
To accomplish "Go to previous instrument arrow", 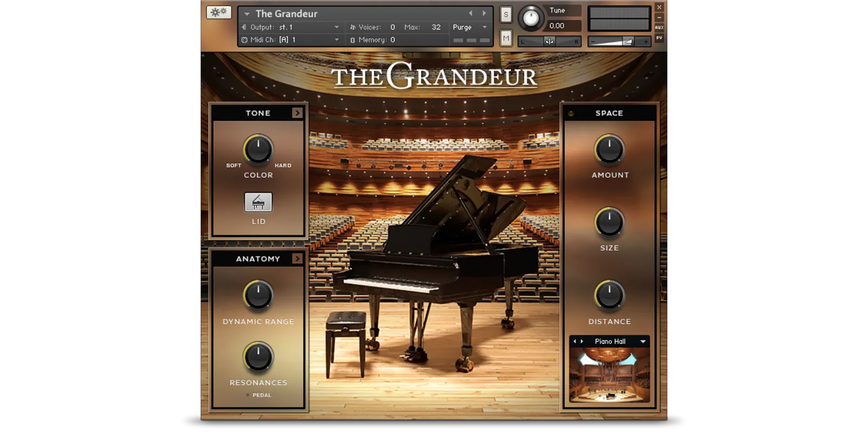I will click(x=470, y=13).
